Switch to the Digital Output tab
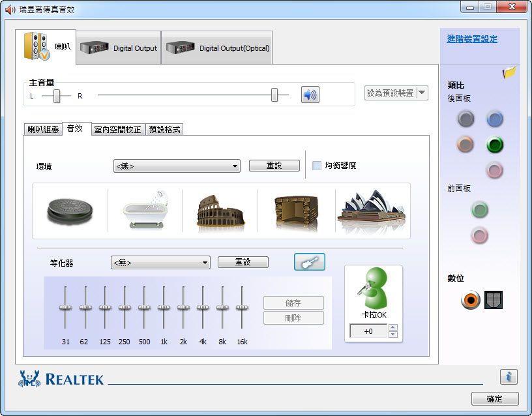 tap(119, 48)
